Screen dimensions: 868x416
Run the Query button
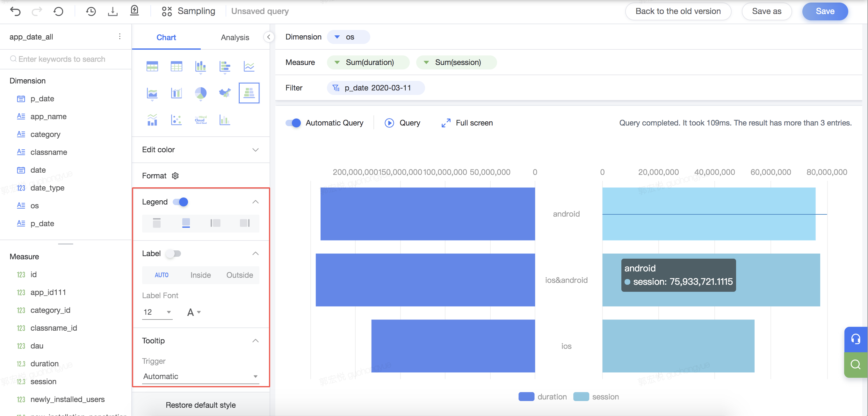tap(402, 123)
